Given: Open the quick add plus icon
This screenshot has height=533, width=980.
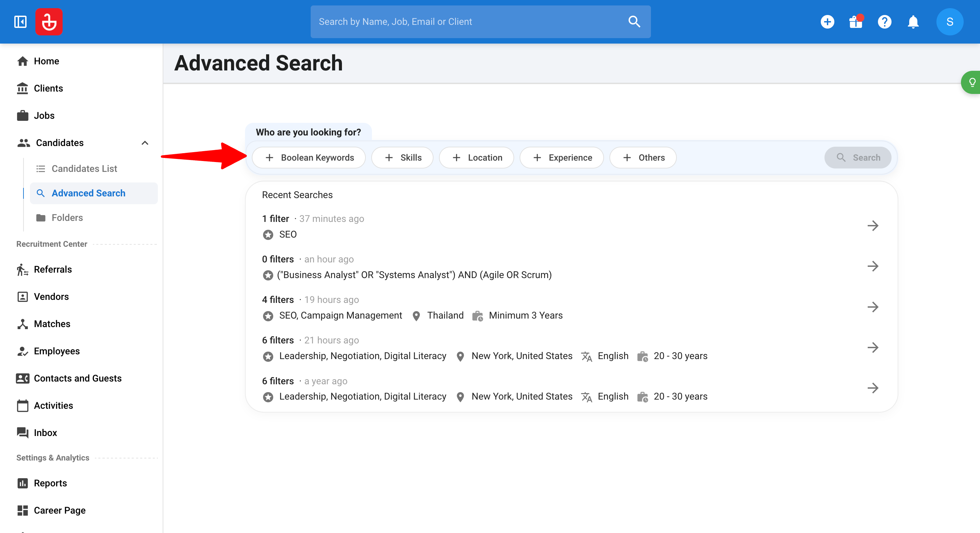Looking at the screenshot, I should tap(828, 22).
